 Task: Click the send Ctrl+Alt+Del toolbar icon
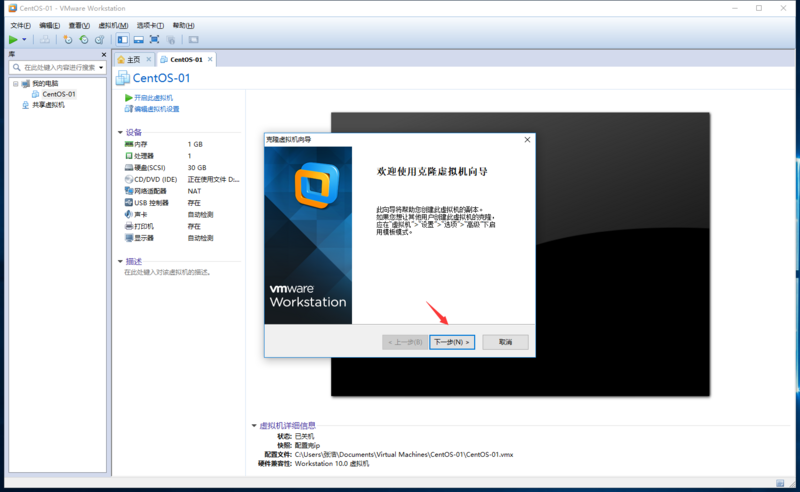[x=45, y=39]
